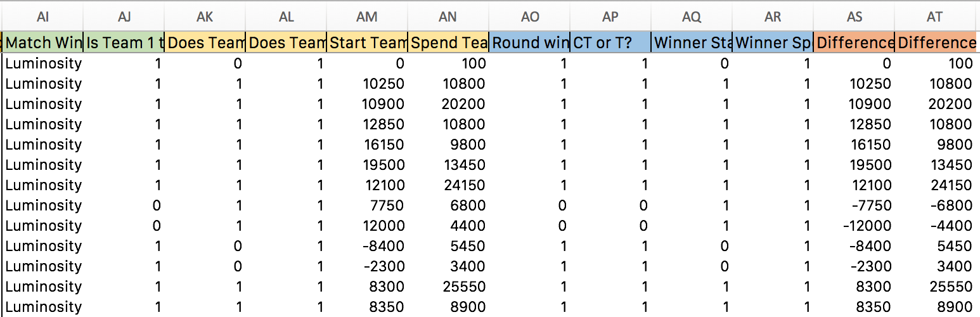
Task: Select column header AP
Action: (x=610, y=16)
